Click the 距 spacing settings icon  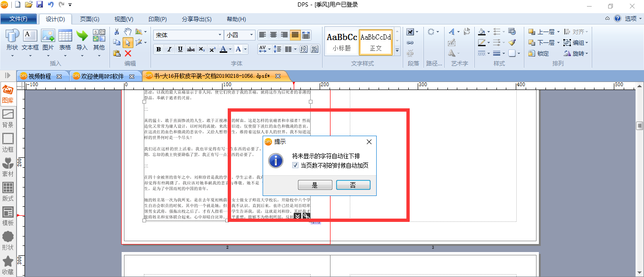314,49
